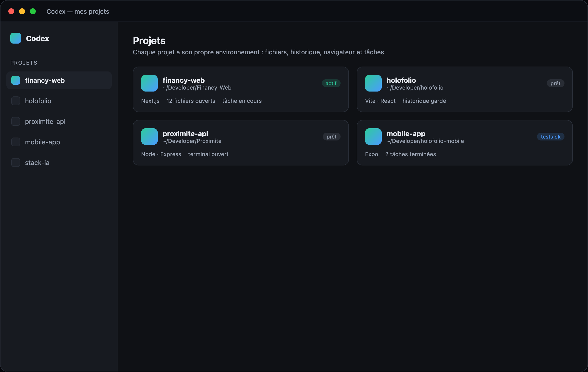Click the 'prêt' badge on proximite-api card

click(331, 137)
